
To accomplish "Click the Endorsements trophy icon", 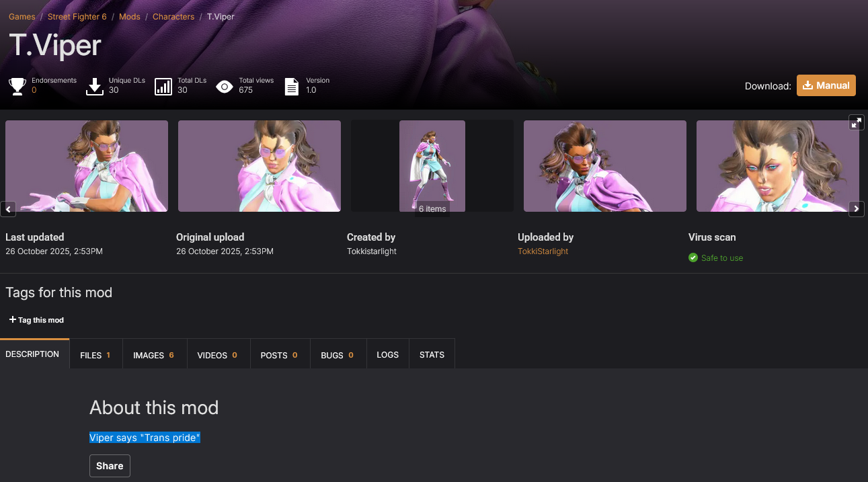I will (x=17, y=86).
